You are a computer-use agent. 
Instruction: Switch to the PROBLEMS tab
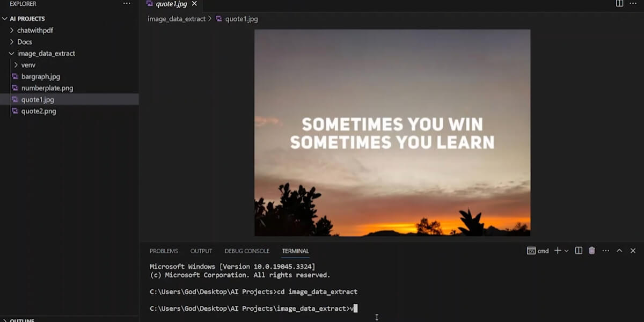click(x=164, y=251)
